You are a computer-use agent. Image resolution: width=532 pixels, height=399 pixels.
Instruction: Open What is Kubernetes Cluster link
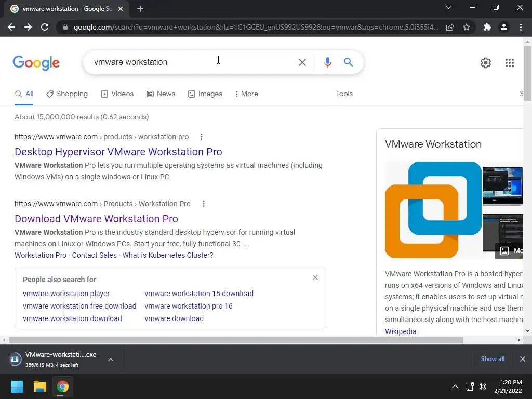[168, 255]
